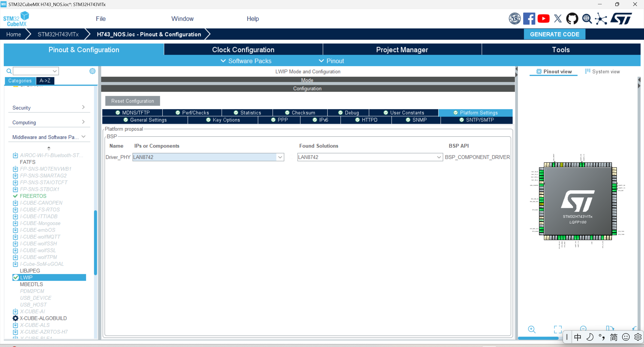The height and width of the screenshot is (347, 644).
Task: Click the STM32H743VITx breadcrumb
Action: click(x=58, y=34)
